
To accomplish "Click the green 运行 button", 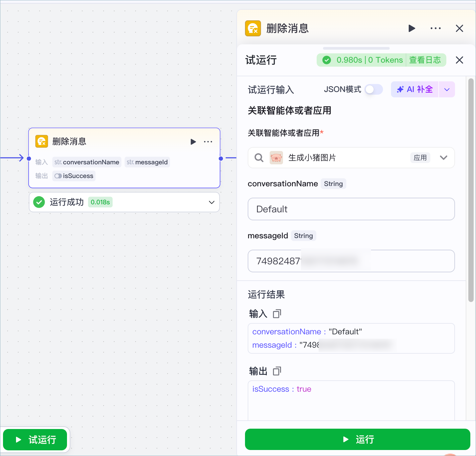I will (358, 439).
